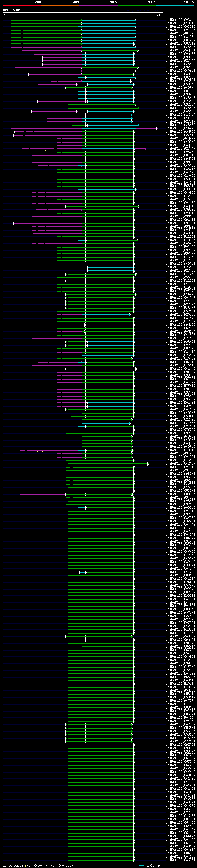Viewport: 197px width, 868px height.
Task: Click label UniRef100_P04159
Action: point(180,721)
